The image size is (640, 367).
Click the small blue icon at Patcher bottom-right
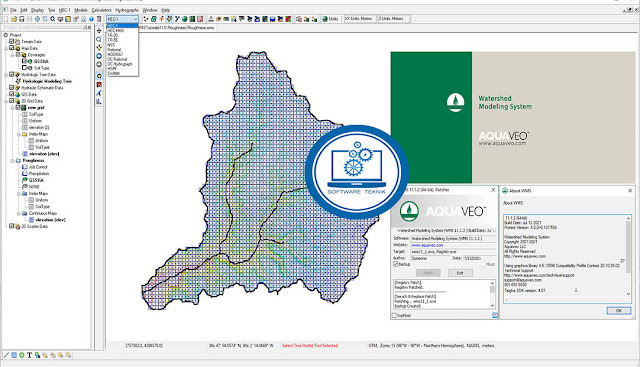coord(495,315)
